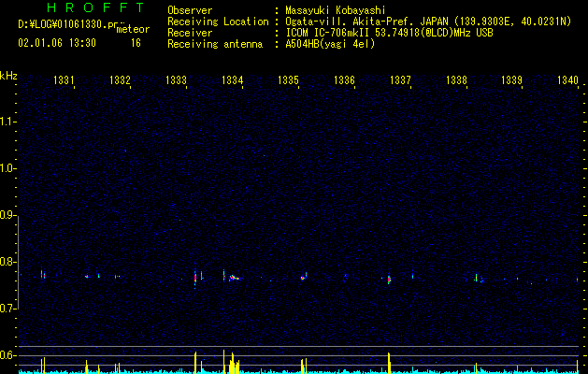Click the meteor echo just after 1333
This screenshot has height=374, width=588.
pos(195,278)
